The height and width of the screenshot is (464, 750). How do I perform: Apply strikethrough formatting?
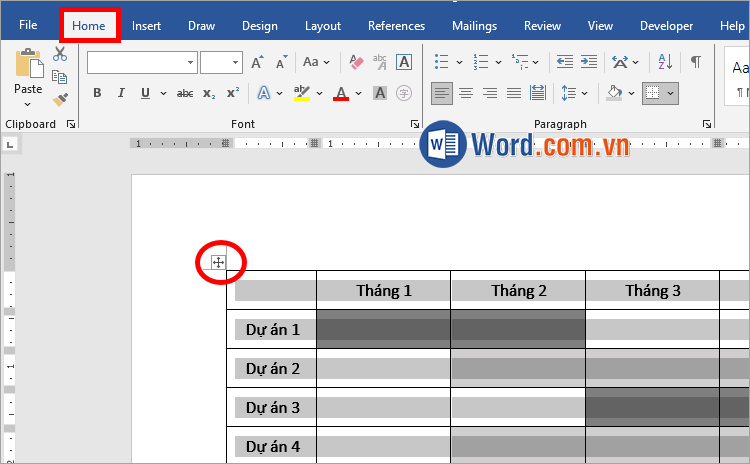click(x=184, y=93)
